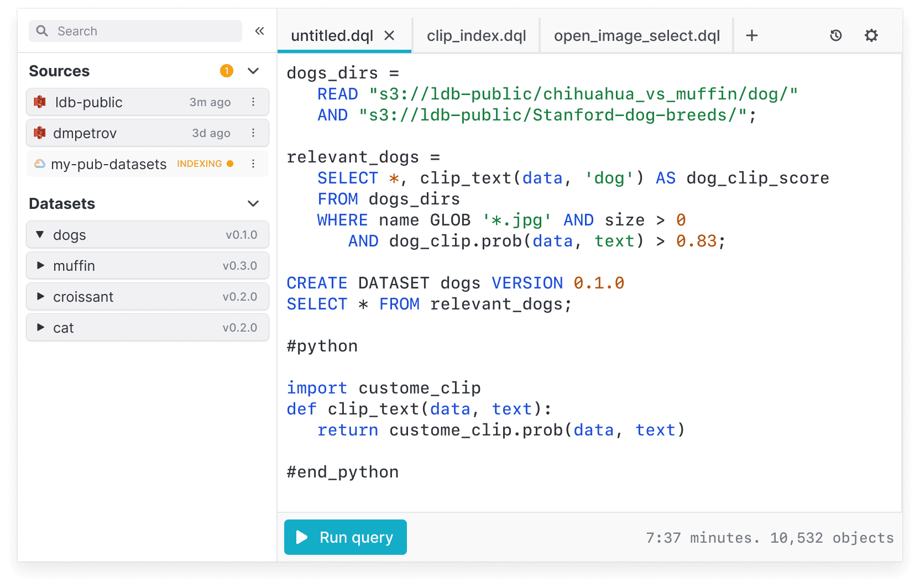
Task: Open options menu for dmpetrov source
Action: [253, 133]
